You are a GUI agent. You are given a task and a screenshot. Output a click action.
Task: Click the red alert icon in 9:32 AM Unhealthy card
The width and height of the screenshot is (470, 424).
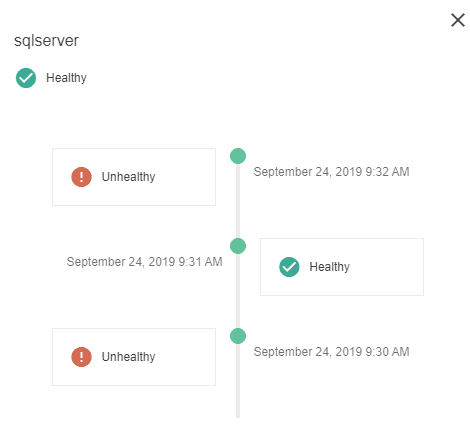click(81, 177)
